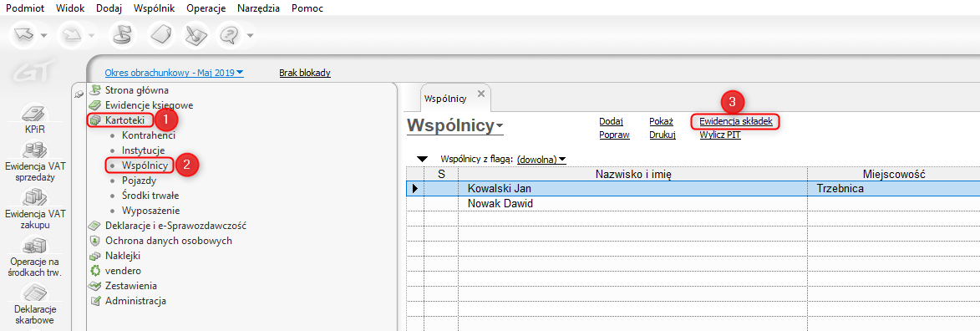
Task: Click the Ewidencje księgowe book icon
Action: tap(95, 105)
